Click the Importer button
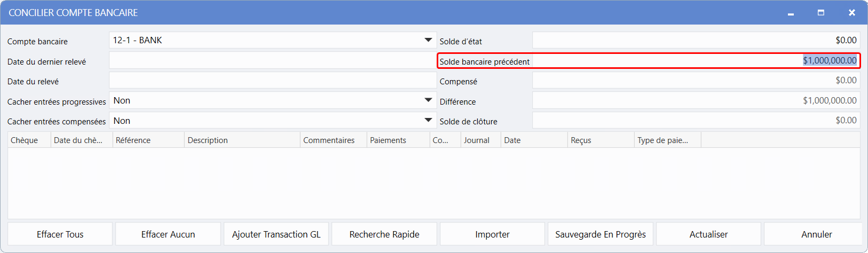The height and width of the screenshot is (253, 868). (492, 234)
